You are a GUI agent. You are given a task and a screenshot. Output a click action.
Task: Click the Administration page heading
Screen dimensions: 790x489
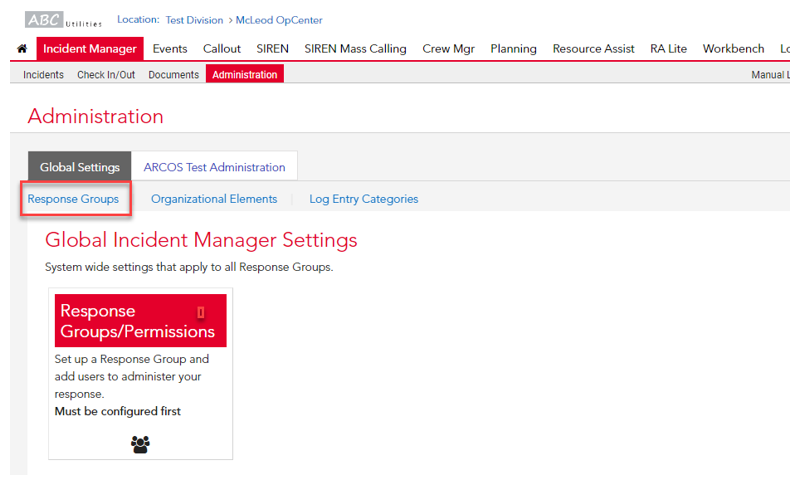[x=96, y=116]
